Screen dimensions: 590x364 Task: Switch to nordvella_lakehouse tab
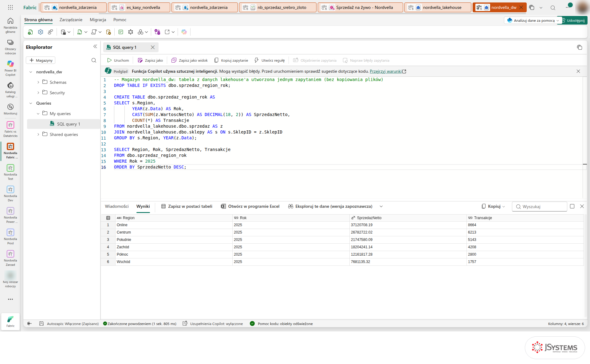[x=438, y=7]
